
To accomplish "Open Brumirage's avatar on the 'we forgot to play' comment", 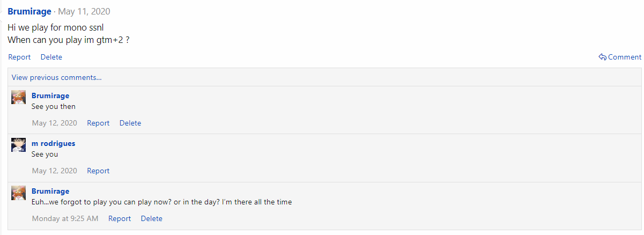I will 19,193.
